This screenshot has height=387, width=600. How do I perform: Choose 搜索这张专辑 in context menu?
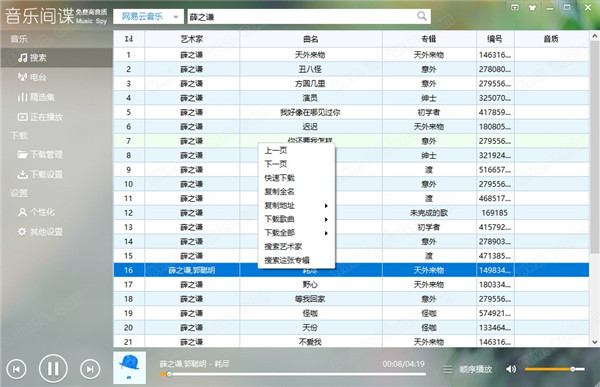coord(297,260)
